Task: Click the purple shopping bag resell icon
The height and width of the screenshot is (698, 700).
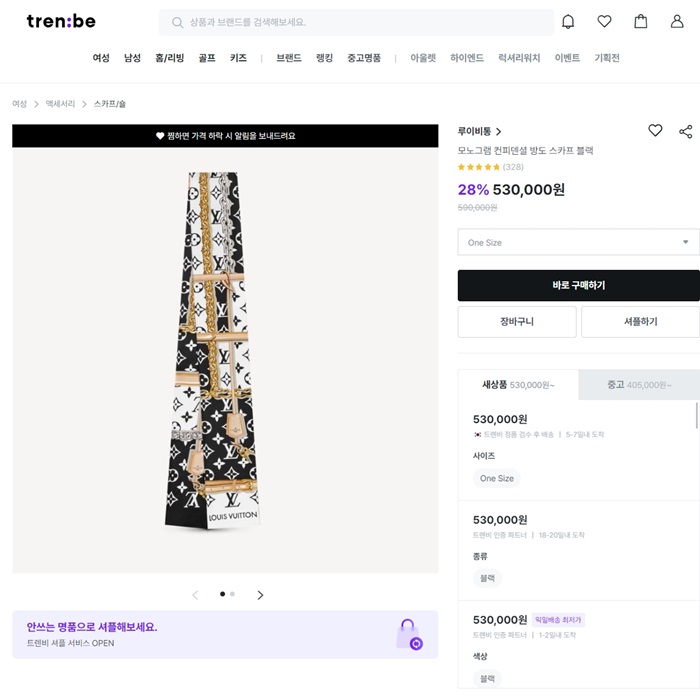Action: click(409, 634)
